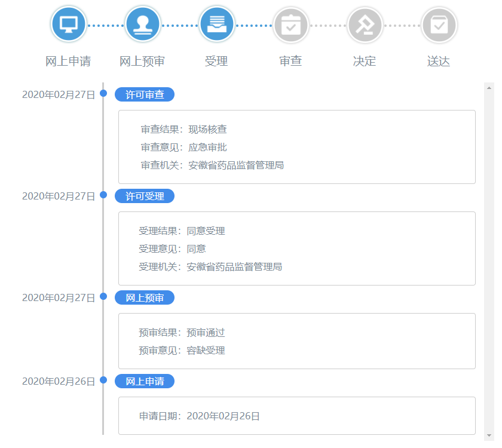This screenshot has width=502, height=448.
Task: Click the 受理 inbox tray step icon
Action: 216,24
